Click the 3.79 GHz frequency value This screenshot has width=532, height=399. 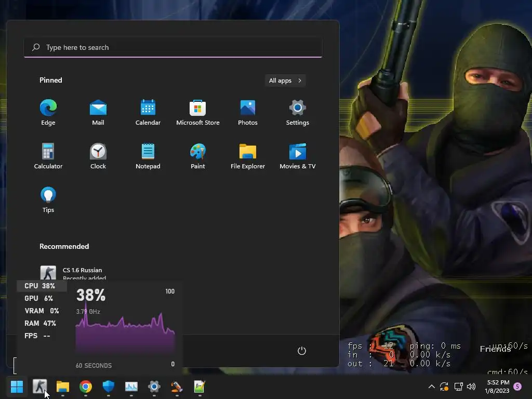88,312
